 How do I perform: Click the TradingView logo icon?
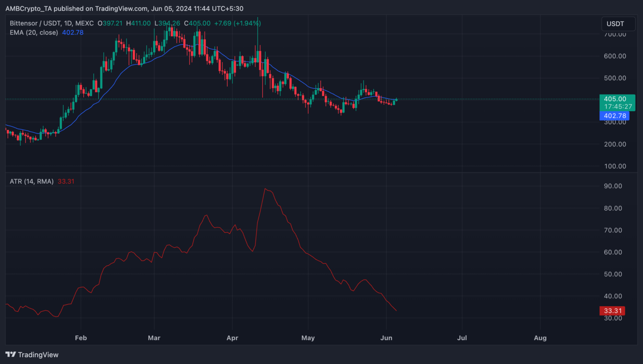(10, 355)
